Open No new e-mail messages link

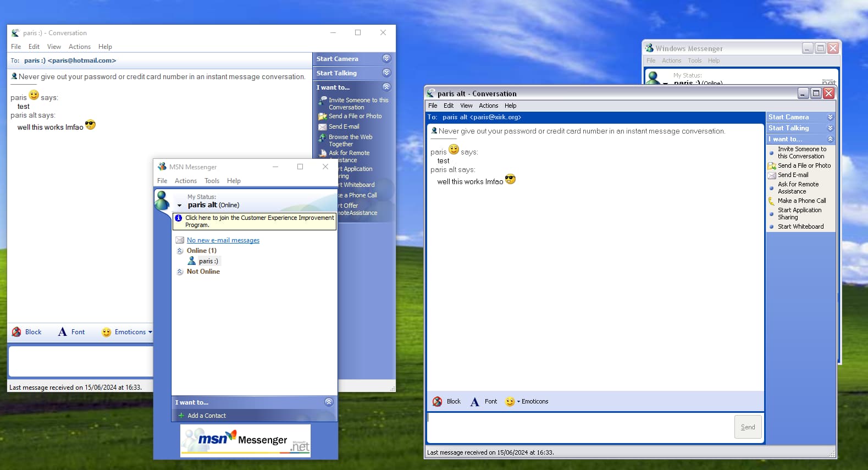pyautogui.click(x=223, y=240)
